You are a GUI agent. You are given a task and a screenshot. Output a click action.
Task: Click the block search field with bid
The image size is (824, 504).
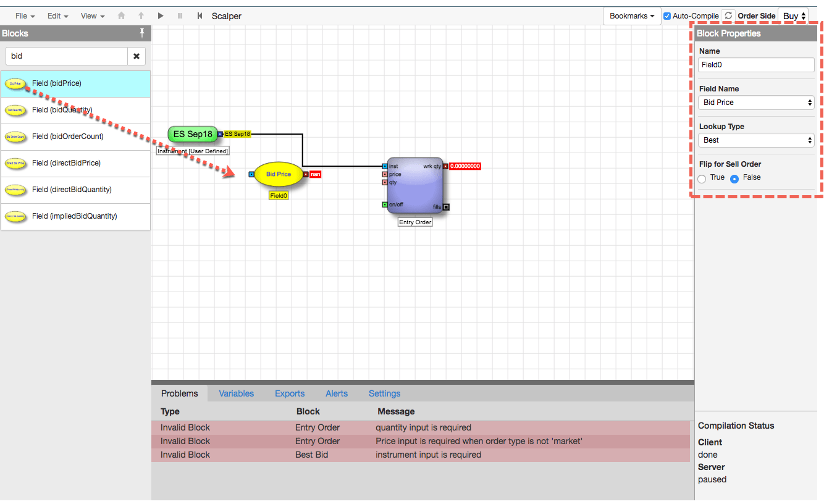pos(67,56)
